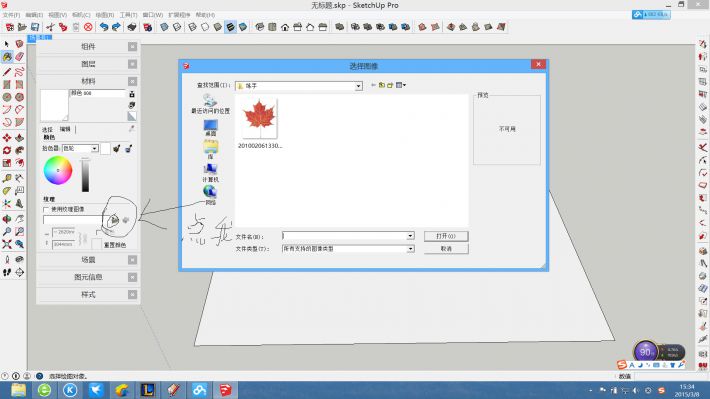Click the Back arrow in file dialog
This screenshot has height=399, width=710.
[373, 85]
